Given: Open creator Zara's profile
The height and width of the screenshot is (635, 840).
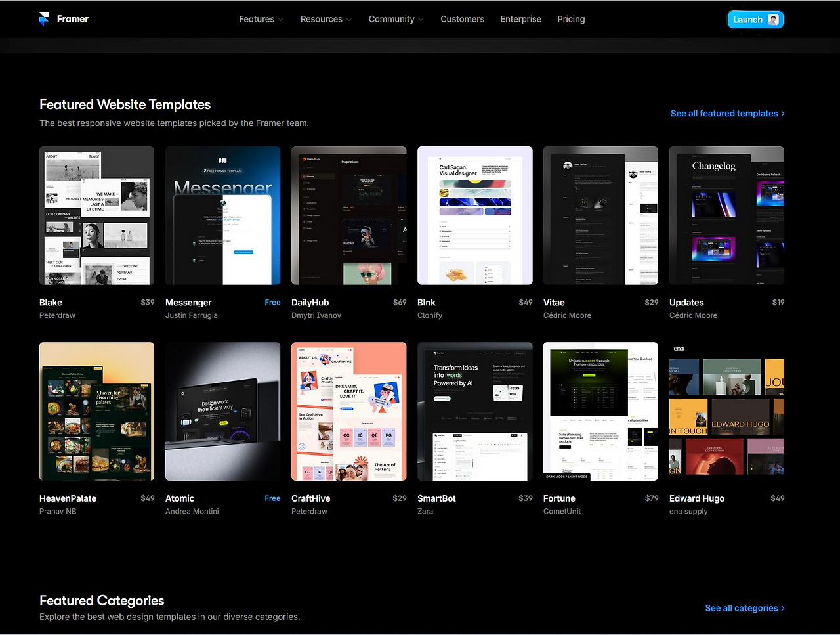Looking at the screenshot, I should 425,511.
